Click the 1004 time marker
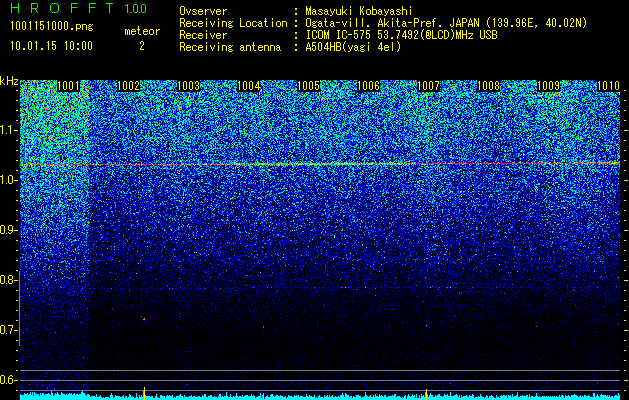 pos(249,86)
